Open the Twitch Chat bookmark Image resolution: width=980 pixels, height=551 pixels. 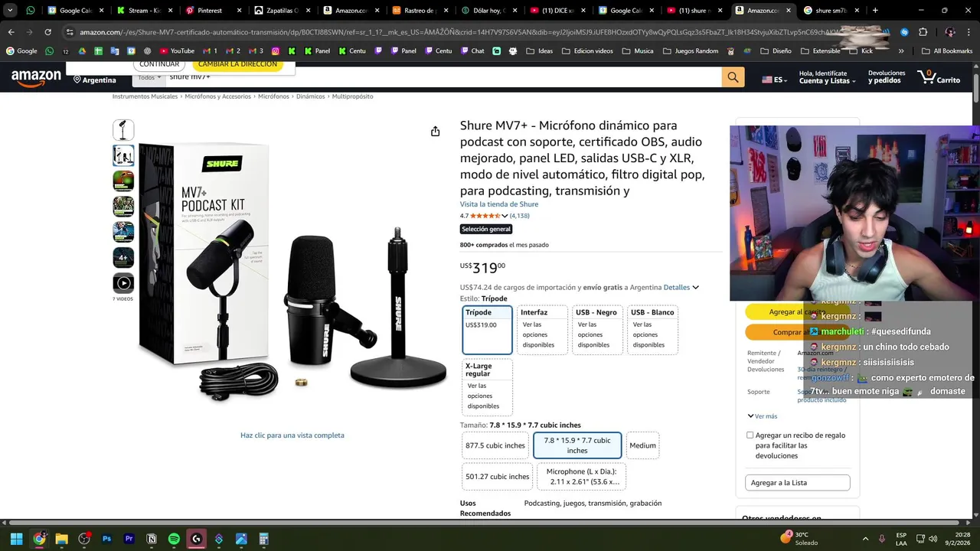coord(472,51)
